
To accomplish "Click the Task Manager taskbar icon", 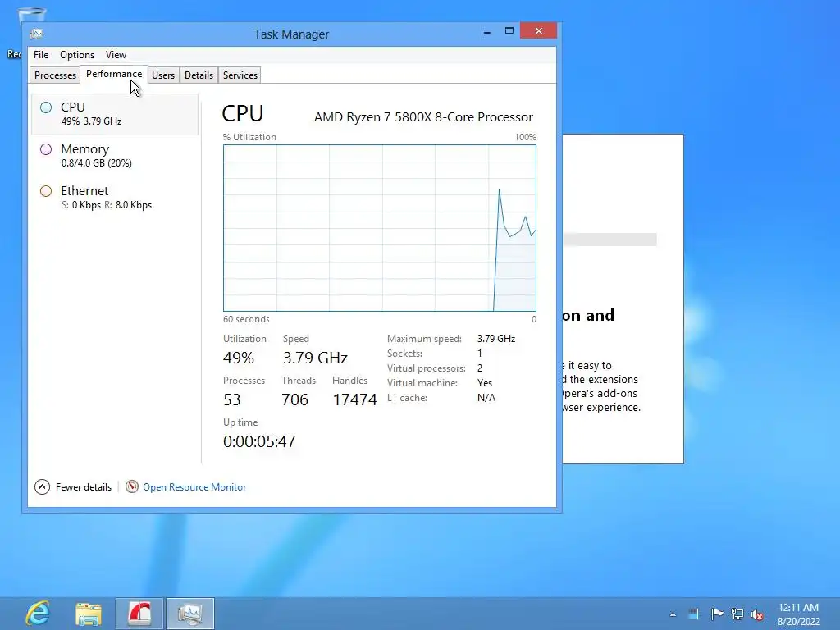I will (190, 614).
